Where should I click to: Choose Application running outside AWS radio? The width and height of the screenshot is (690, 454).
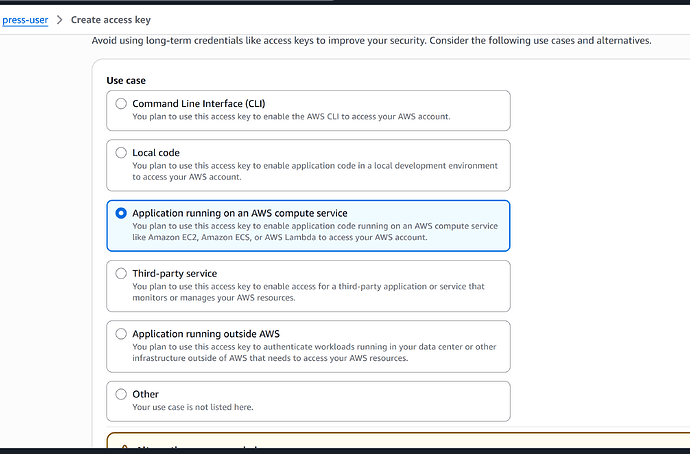pyautogui.click(x=121, y=333)
